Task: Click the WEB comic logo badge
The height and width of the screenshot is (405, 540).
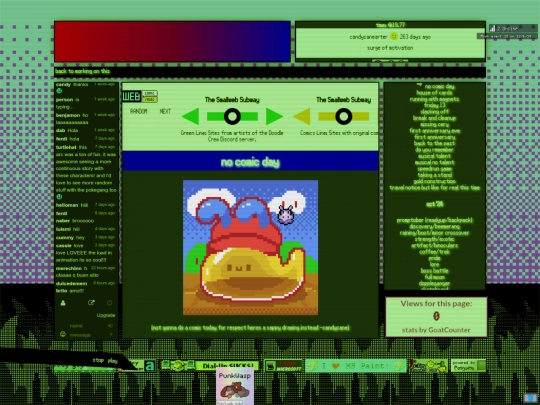Action: pos(140,96)
